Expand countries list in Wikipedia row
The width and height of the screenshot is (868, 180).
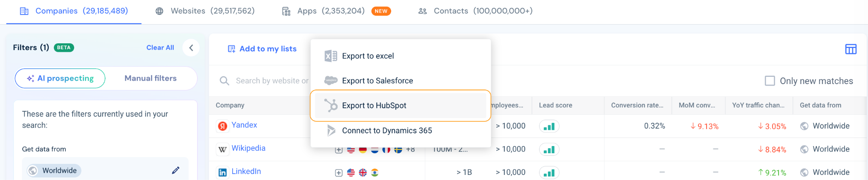tap(339, 150)
